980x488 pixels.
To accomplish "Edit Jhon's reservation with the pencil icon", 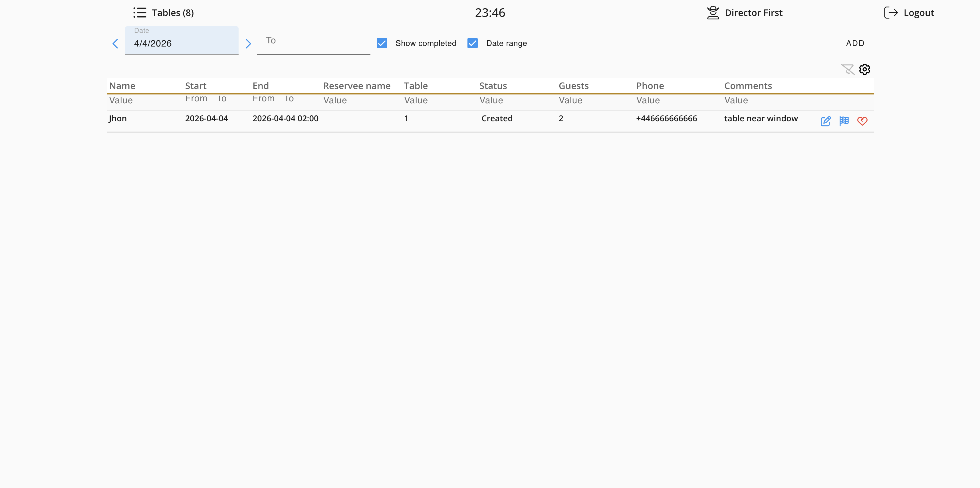I will click(x=825, y=121).
